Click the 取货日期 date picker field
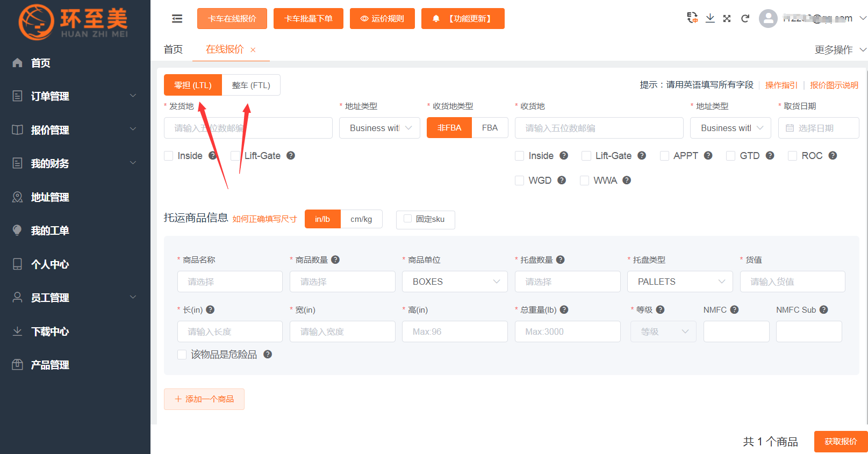The image size is (868, 454). (x=819, y=128)
